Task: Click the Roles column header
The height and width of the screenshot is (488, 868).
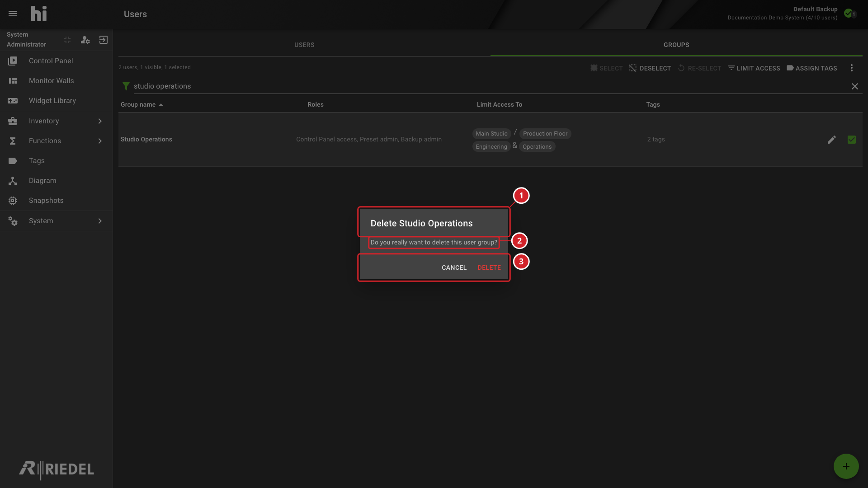Action: tap(316, 104)
